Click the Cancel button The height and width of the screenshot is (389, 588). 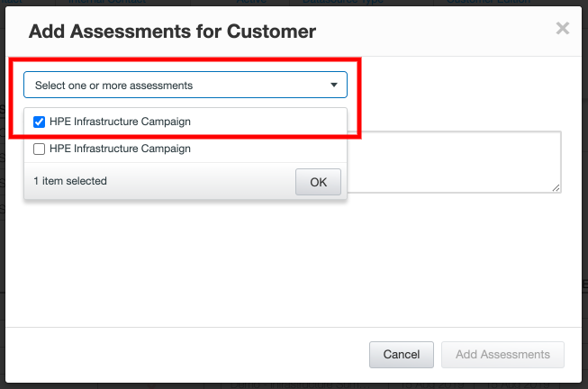[402, 355]
